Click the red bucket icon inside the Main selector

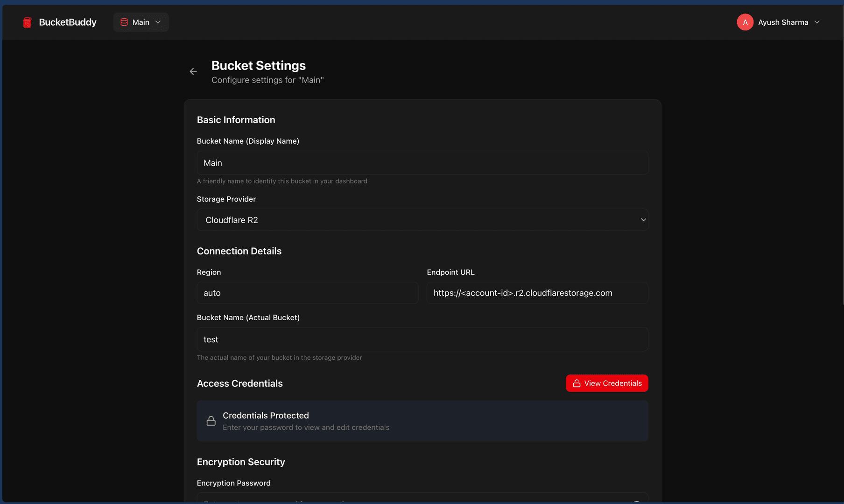pyautogui.click(x=124, y=22)
